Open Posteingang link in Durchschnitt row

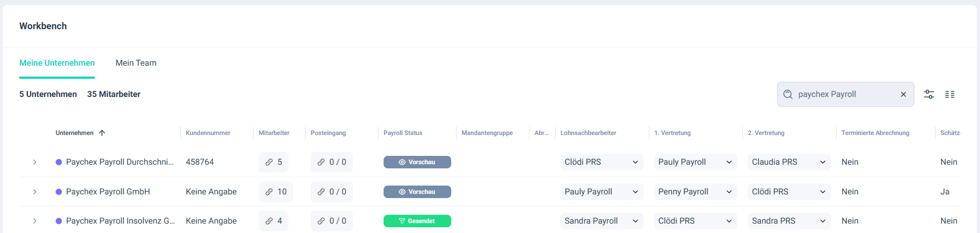coord(332,162)
